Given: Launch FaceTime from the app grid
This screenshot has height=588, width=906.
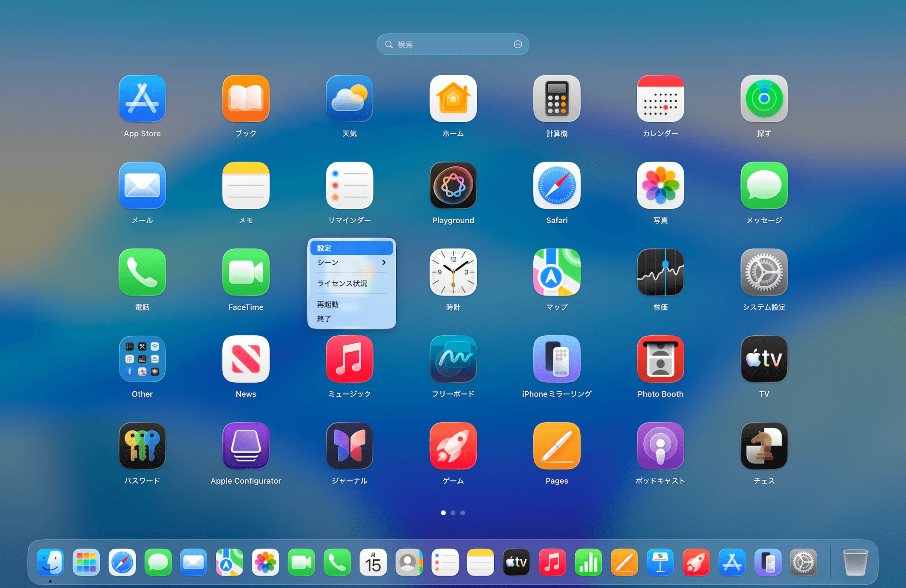Looking at the screenshot, I should pos(246,272).
